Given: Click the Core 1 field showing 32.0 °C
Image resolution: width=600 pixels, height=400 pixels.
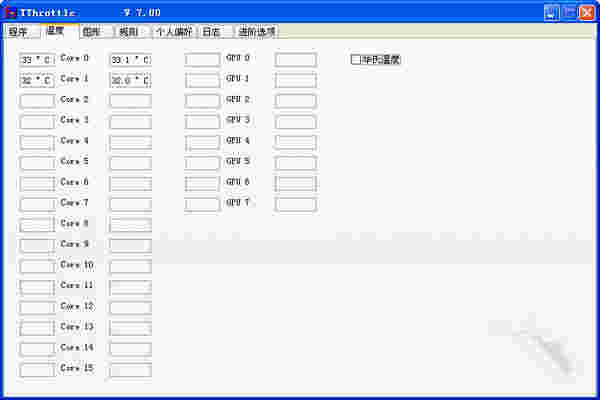Looking at the screenshot, I should [x=130, y=80].
